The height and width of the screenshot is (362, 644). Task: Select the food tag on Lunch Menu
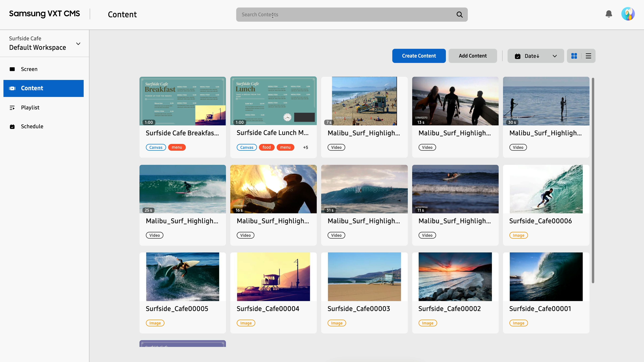pyautogui.click(x=266, y=147)
